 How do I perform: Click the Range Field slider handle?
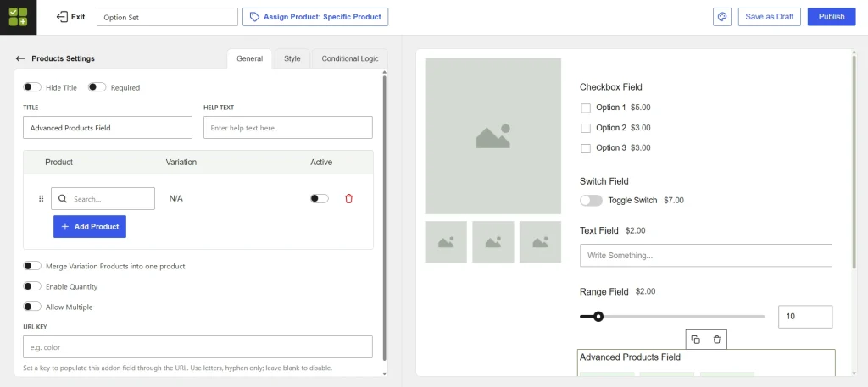point(598,317)
